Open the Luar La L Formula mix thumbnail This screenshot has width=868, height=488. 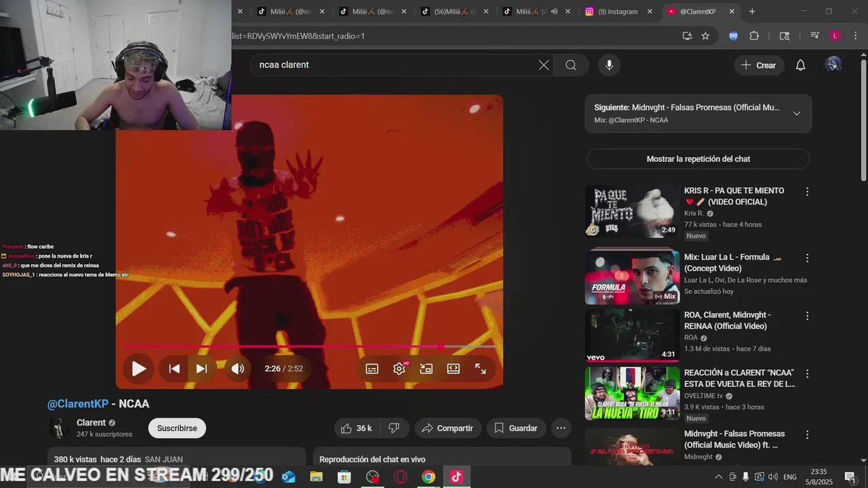tap(632, 277)
